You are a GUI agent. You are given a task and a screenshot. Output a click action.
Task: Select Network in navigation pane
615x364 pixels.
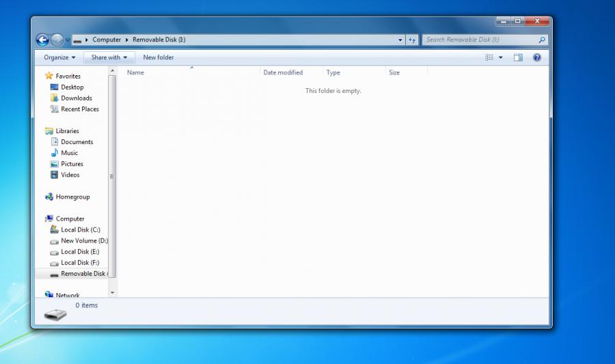point(68,294)
